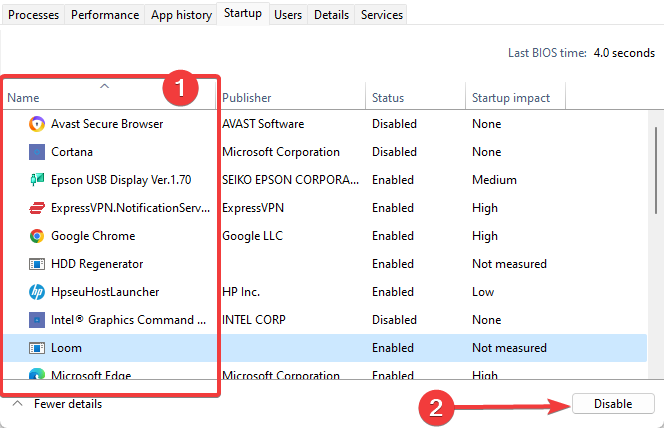
Task: Open the Processes tab
Action: pyautogui.click(x=33, y=15)
